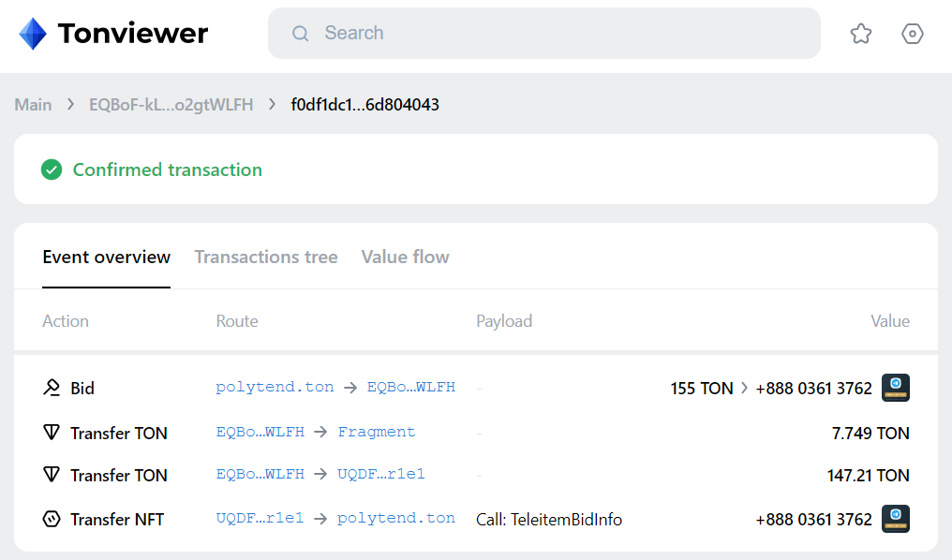Open the NFT thumbnail in the Transfer NFT row

click(x=896, y=519)
